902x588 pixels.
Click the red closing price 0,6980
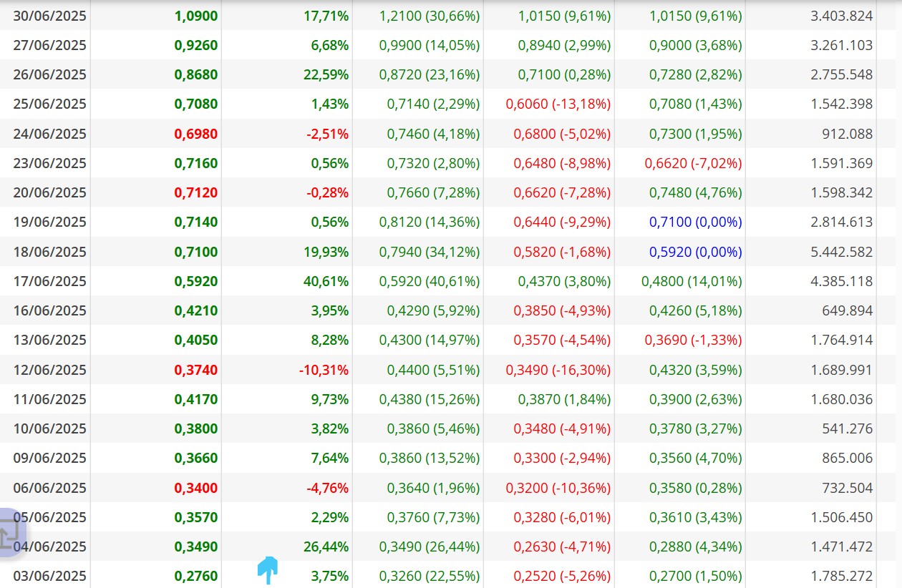point(196,134)
